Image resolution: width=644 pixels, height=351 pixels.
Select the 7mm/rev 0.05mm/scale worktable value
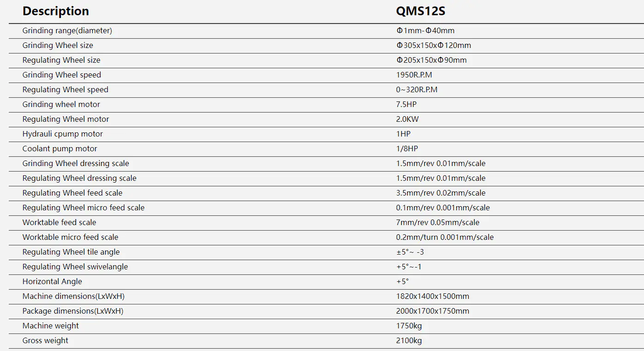(x=438, y=222)
